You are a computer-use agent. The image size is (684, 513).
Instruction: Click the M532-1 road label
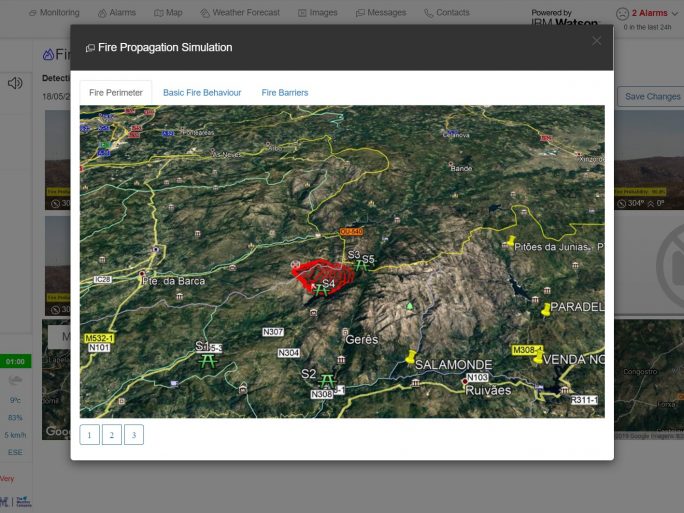tap(99, 338)
